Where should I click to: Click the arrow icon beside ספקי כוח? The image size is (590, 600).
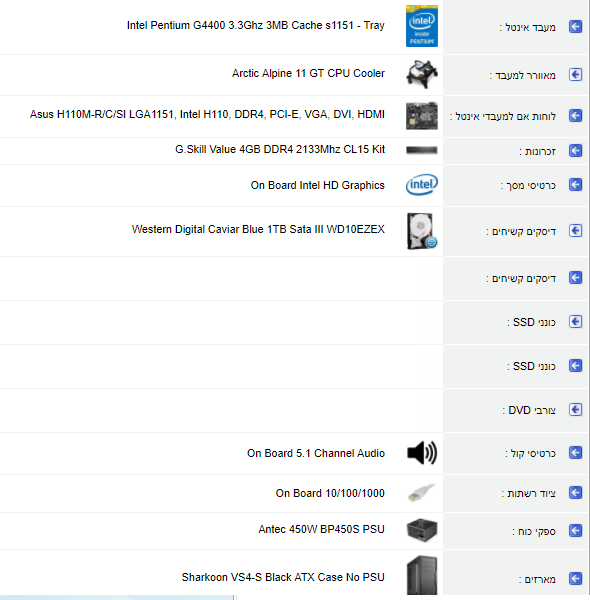pyautogui.click(x=575, y=531)
